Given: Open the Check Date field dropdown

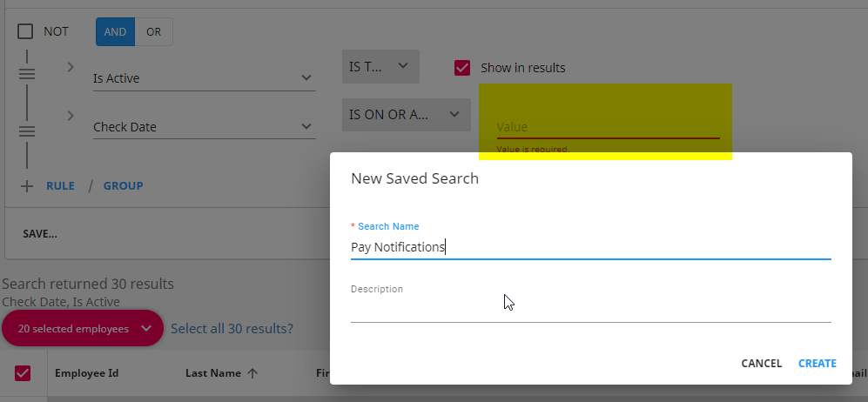Looking at the screenshot, I should (x=205, y=127).
